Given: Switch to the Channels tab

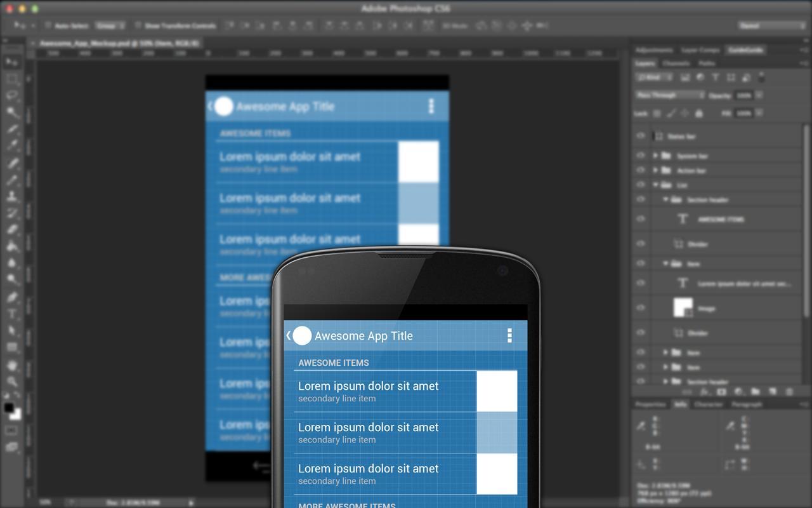Looking at the screenshot, I should click(676, 63).
